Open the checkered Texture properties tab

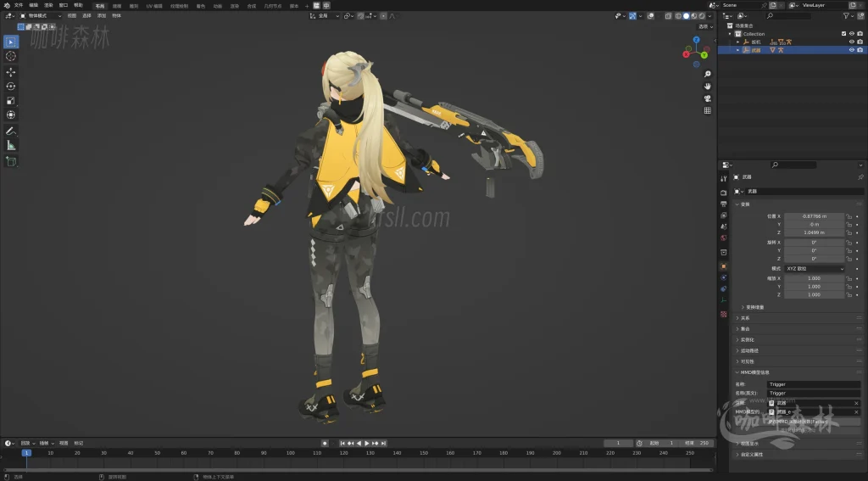724,314
